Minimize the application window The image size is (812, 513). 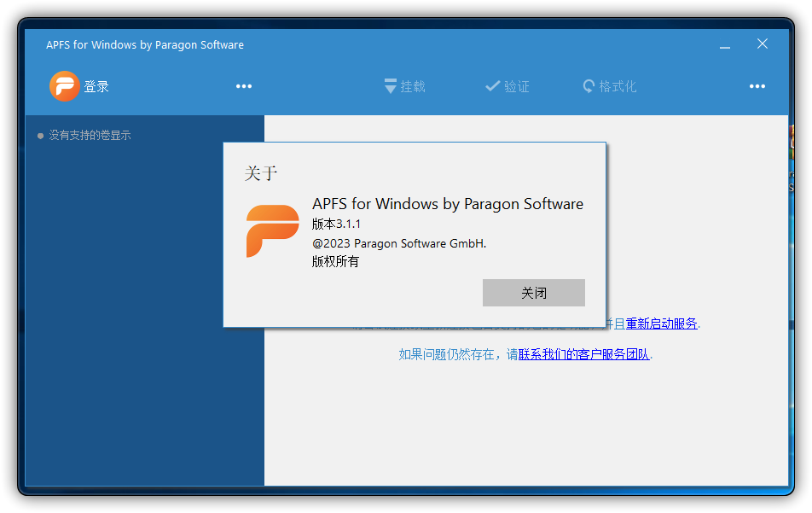724,44
